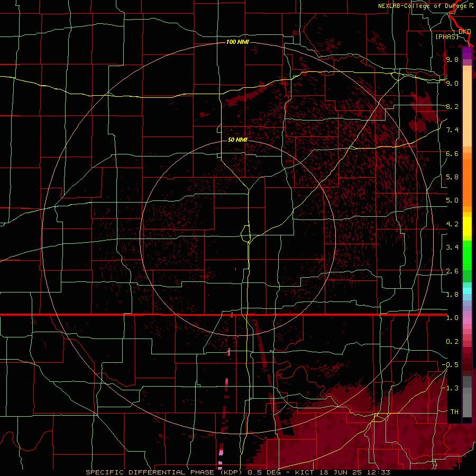Click the 6.6 legend value
This screenshot has height=476, width=476.
click(x=452, y=153)
